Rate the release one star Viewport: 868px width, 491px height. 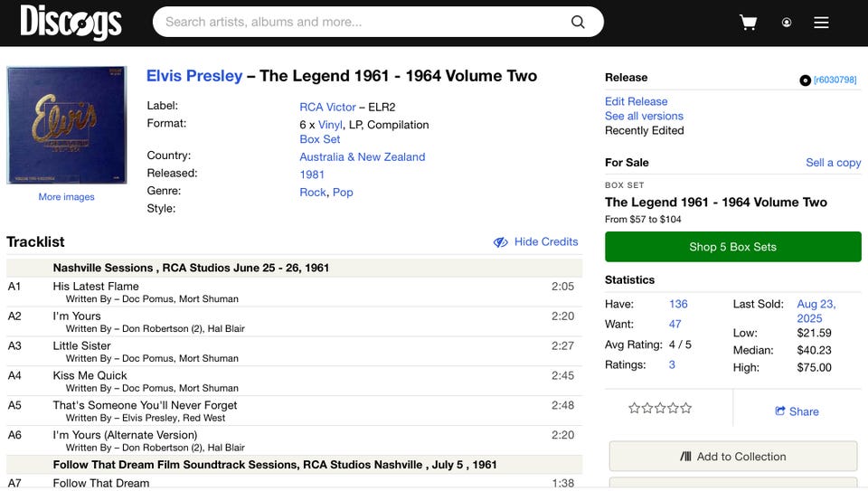click(x=635, y=409)
